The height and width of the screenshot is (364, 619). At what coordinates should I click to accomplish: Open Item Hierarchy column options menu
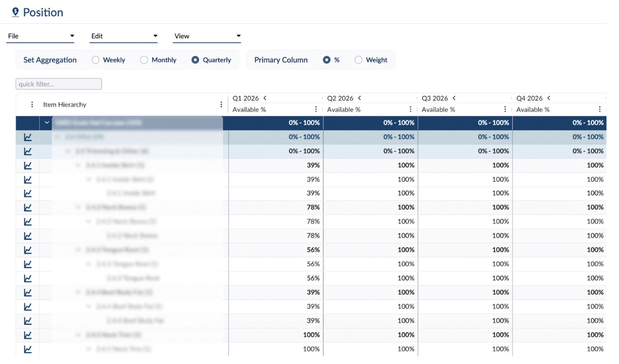221,105
